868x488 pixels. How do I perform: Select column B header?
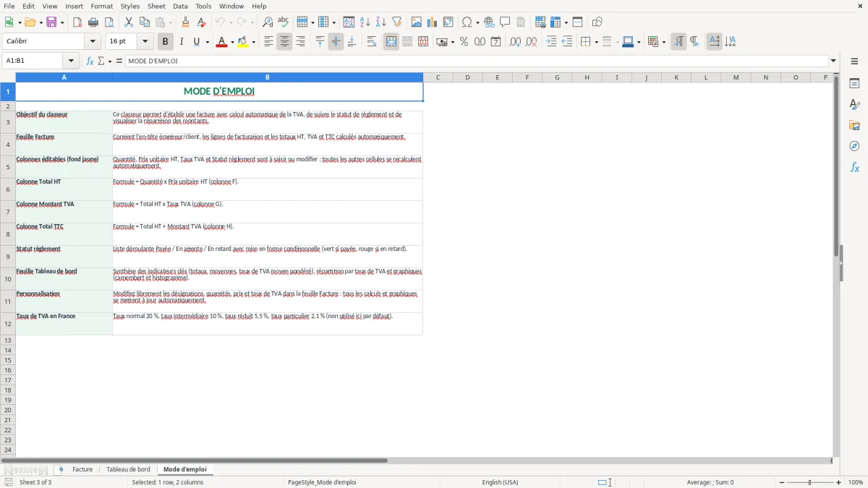268,77
